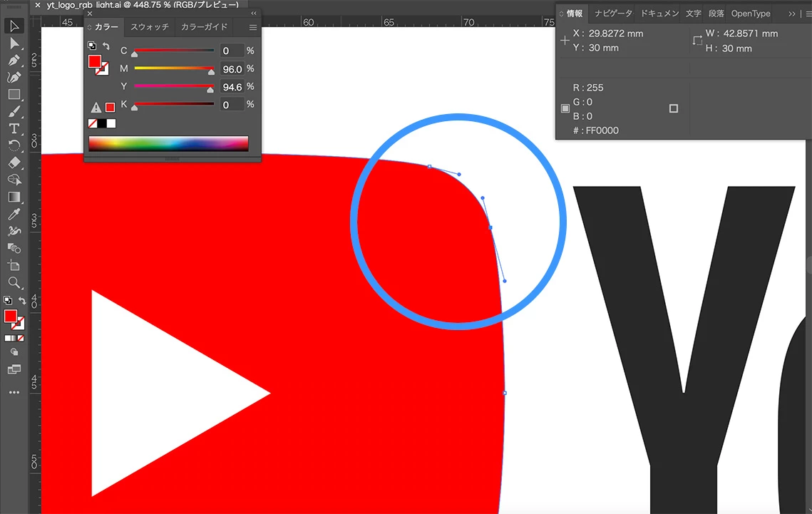Switch to the 文字 tab
The image size is (812, 514).
point(694,14)
